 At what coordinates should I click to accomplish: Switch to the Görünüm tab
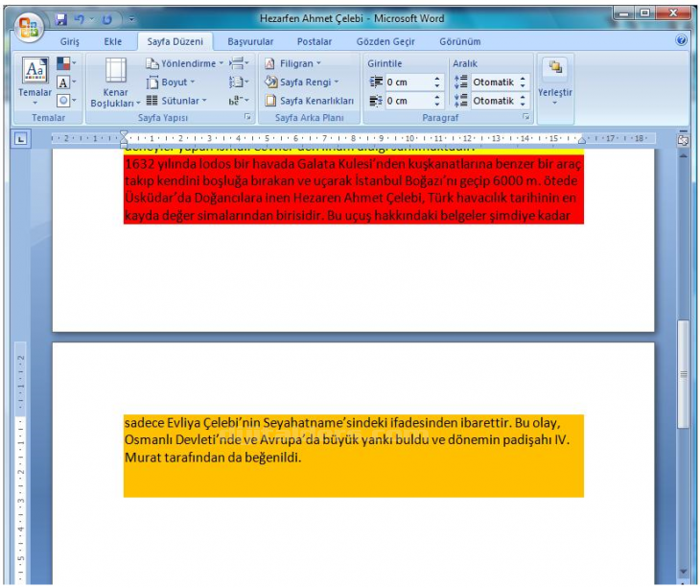[x=460, y=41]
